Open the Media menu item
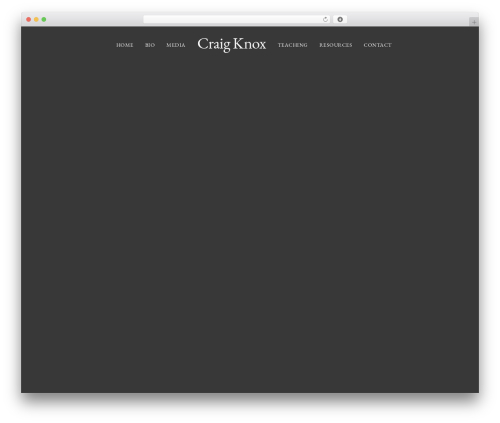The height and width of the screenshot is (423, 500). coord(176,45)
